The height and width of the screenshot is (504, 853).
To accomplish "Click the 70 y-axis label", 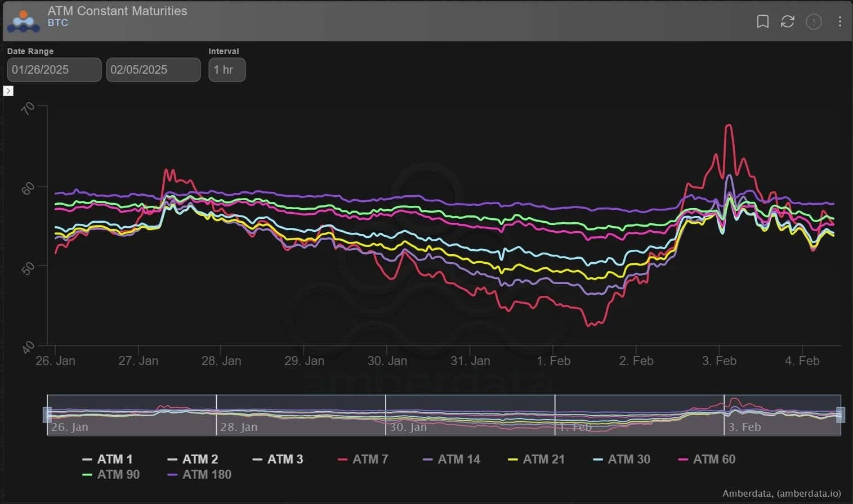I will point(28,108).
